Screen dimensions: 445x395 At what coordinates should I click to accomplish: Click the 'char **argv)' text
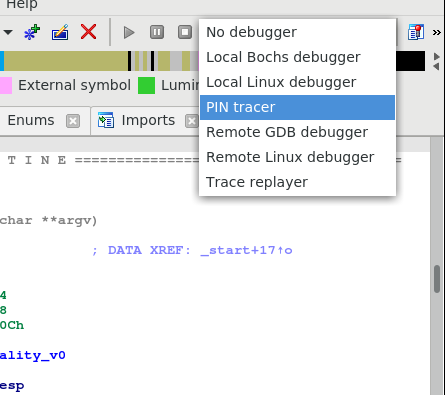tap(48, 221)
